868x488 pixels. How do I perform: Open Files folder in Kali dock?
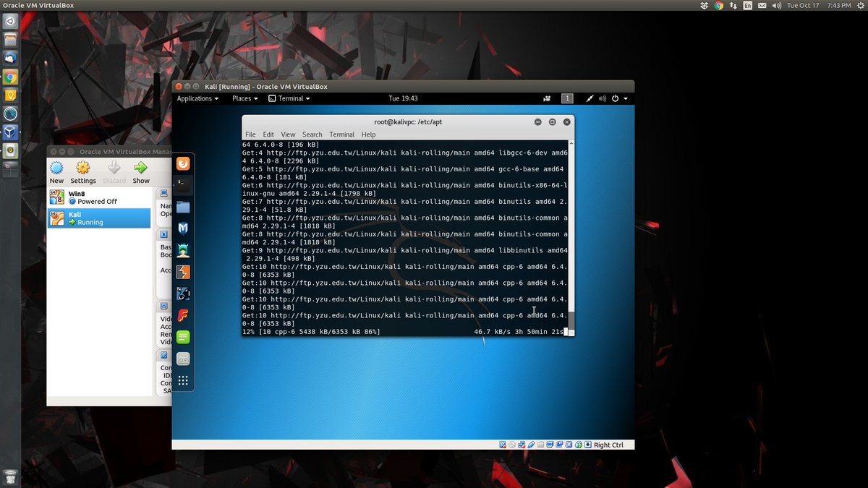pyautogui.click(x=183, y=207)
